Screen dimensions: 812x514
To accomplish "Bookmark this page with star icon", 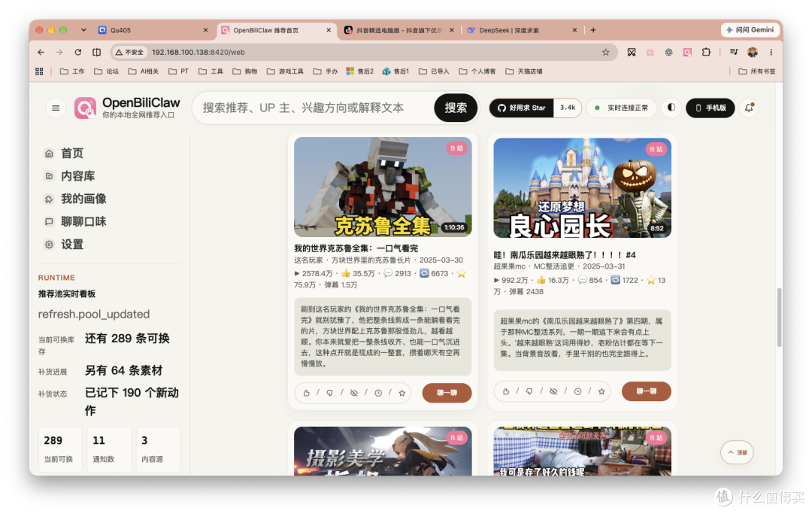I will (x=605, y=52).
